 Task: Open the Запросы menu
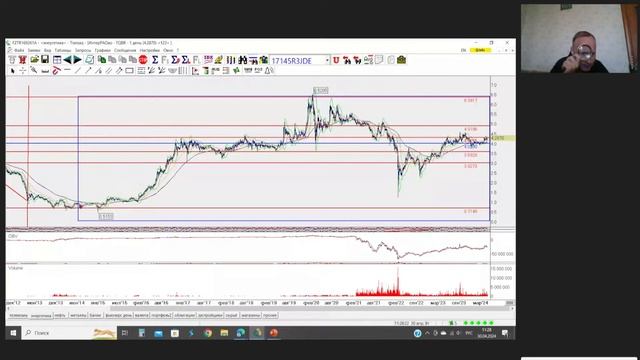[83, 50]
